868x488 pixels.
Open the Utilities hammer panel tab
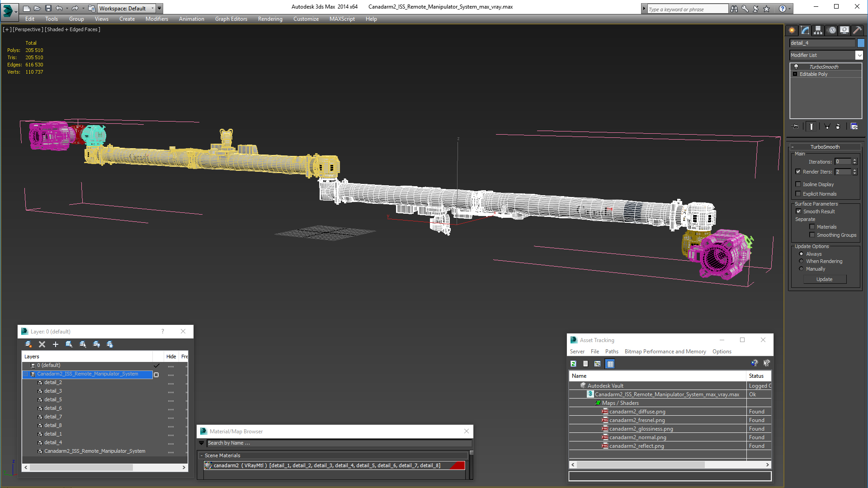click(x=857, y=30)
